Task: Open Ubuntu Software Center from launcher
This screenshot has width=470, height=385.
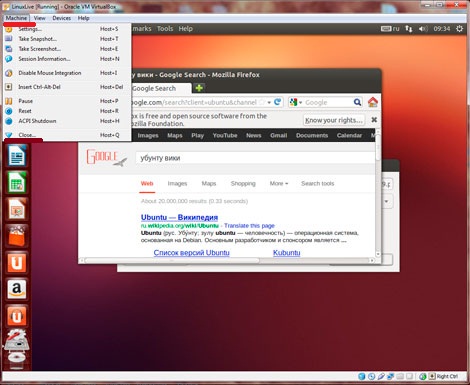Action: point(17,236)
